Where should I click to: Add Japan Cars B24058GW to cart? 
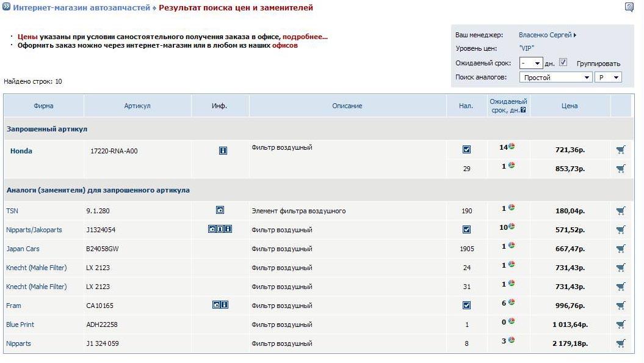pos(621,249)
